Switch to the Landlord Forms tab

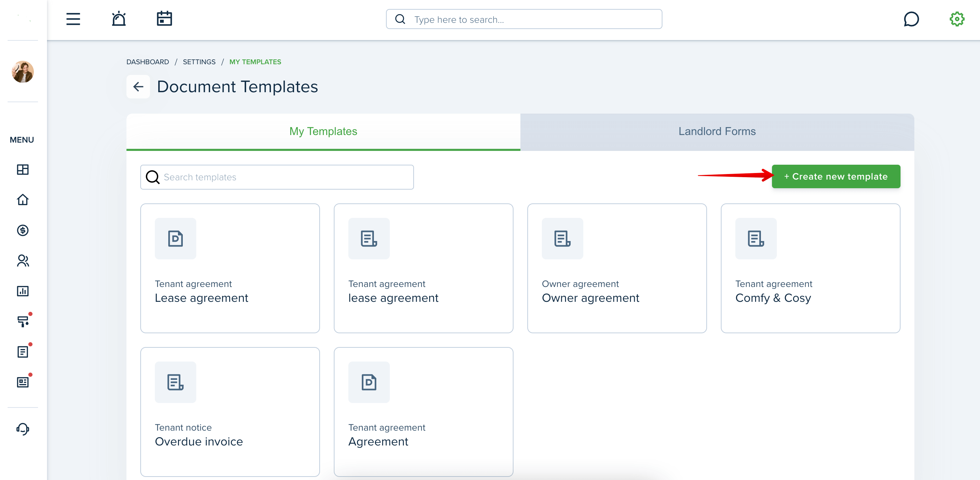pyautogui.click(x=717, y=132)
